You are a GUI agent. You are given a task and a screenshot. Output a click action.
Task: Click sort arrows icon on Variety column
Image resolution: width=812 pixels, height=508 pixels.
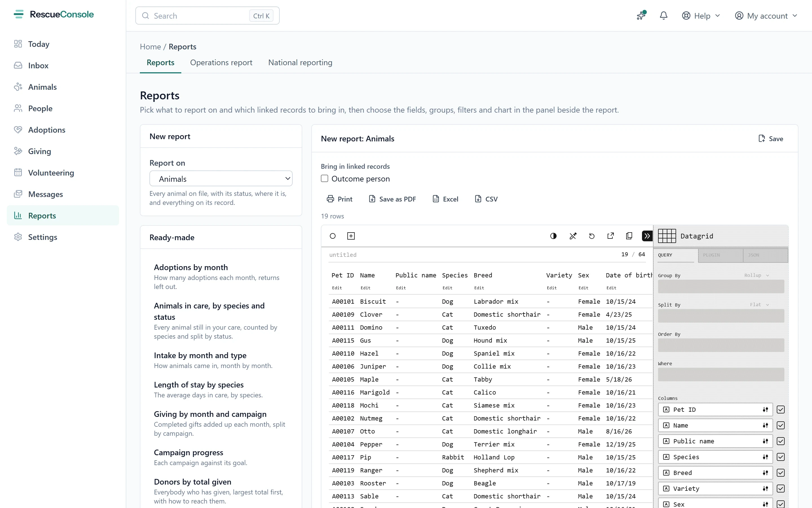click(765, 489)
